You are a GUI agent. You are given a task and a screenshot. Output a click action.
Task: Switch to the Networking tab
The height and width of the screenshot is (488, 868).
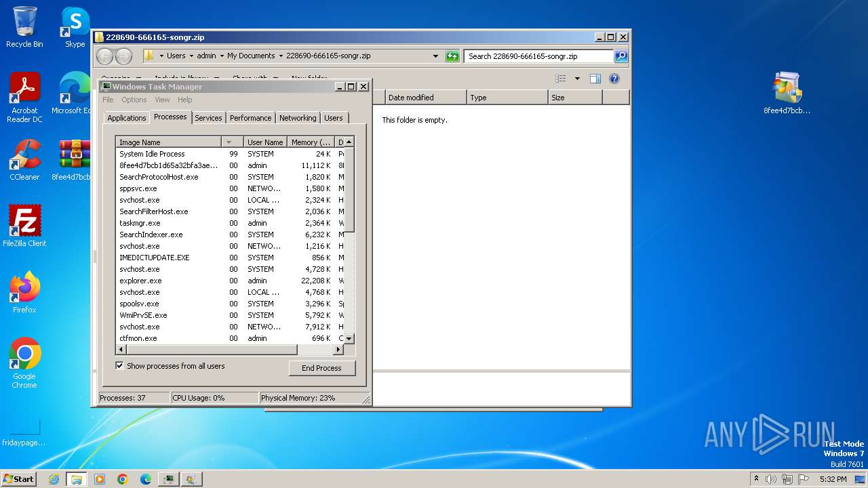tap(298, 118)
